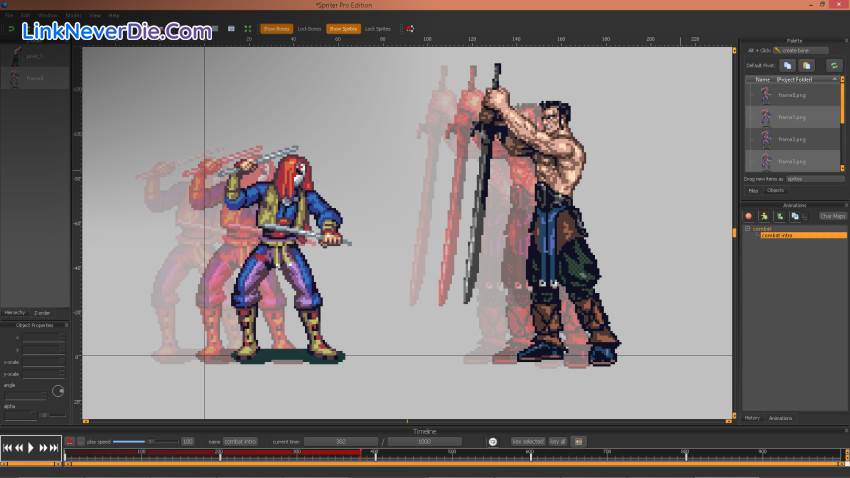Click the play speed slider
The width and height of the screenshot is (850, 478).
pos(130,441)
